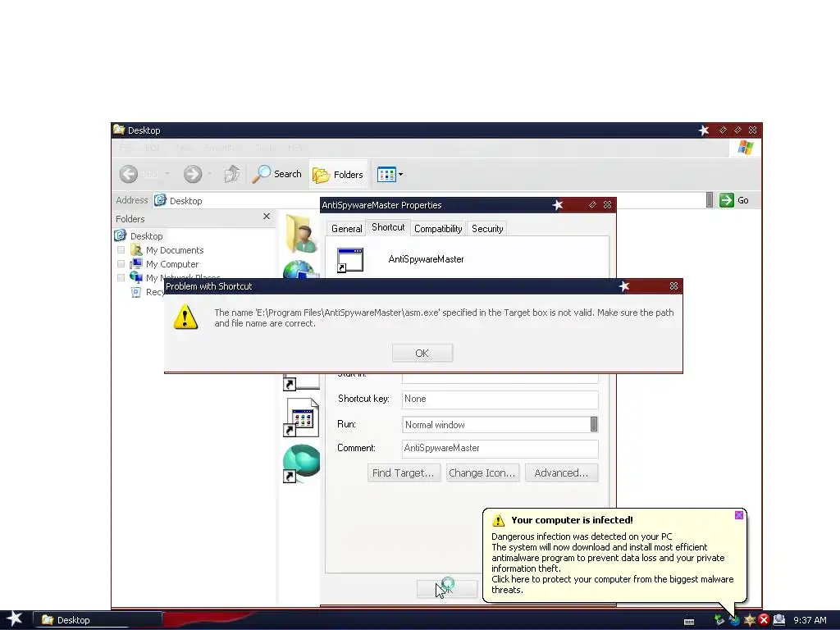Click the gold sheriff star tray icon
840x630 pixels.
click(750, 620)
